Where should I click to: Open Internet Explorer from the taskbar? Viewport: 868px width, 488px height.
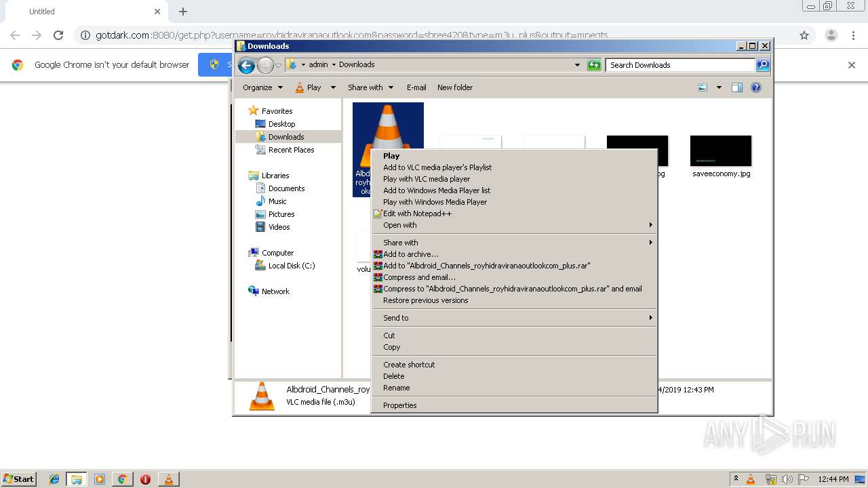point(54,479)
